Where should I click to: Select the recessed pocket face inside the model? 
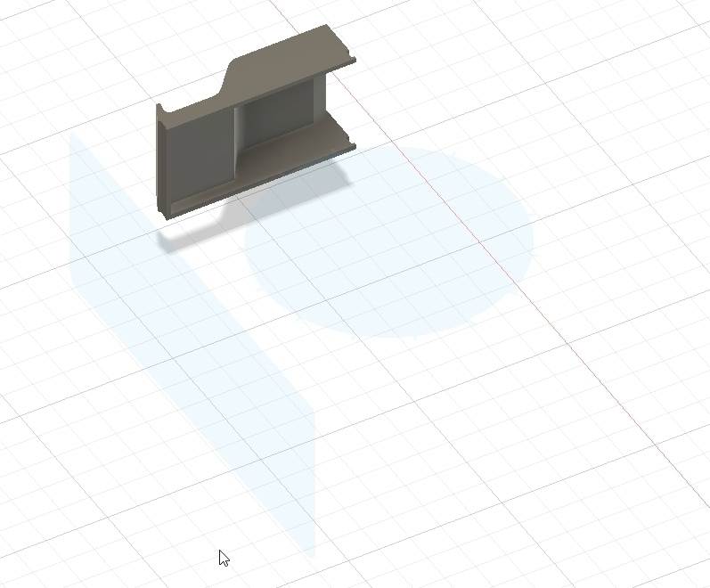pyautogui.click(x=277, y=113)
